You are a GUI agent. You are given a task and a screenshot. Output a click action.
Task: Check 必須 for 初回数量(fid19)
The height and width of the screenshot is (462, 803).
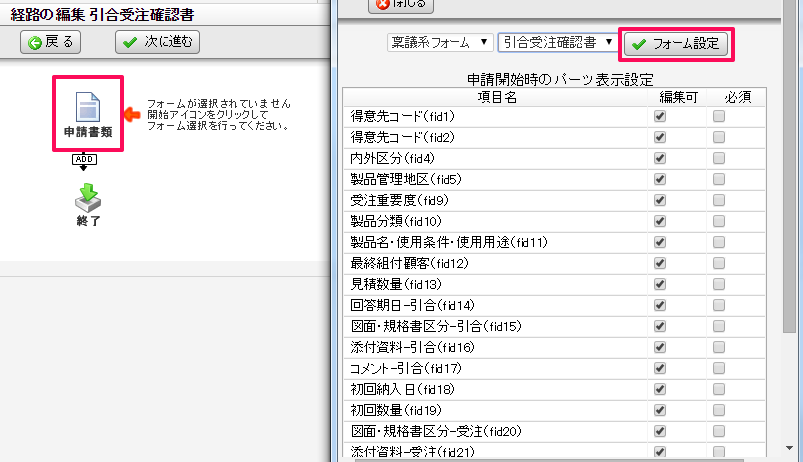719,410
